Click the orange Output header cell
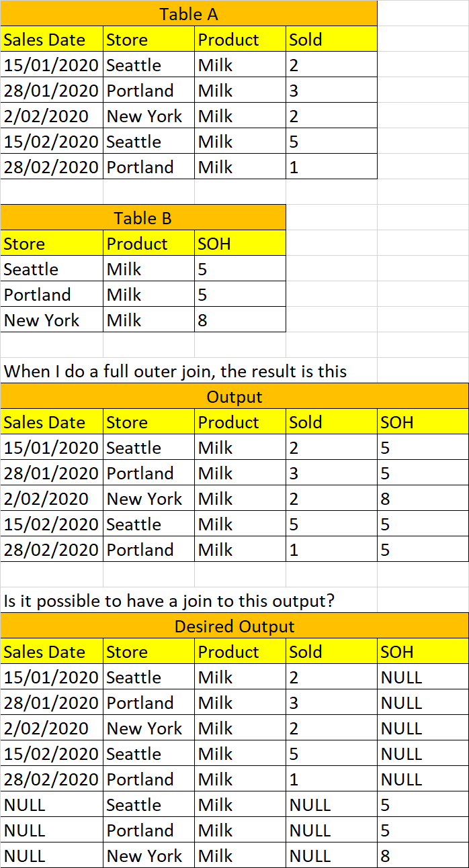The width and height of the screenshot is (469, 868). tap(234, 397)
